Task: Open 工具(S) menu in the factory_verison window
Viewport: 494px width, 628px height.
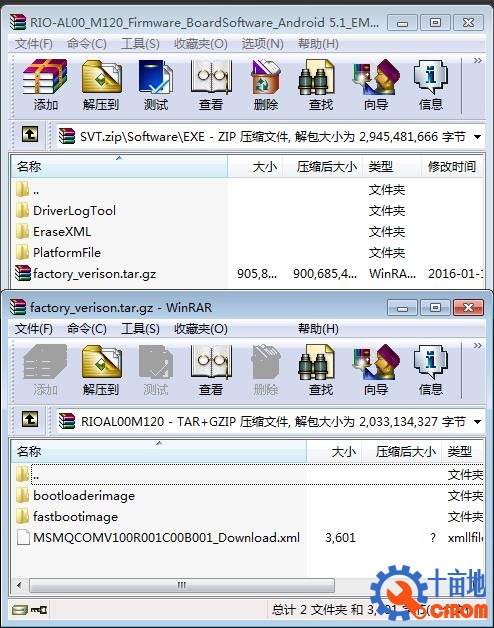Action: click(x=140, y=328)
